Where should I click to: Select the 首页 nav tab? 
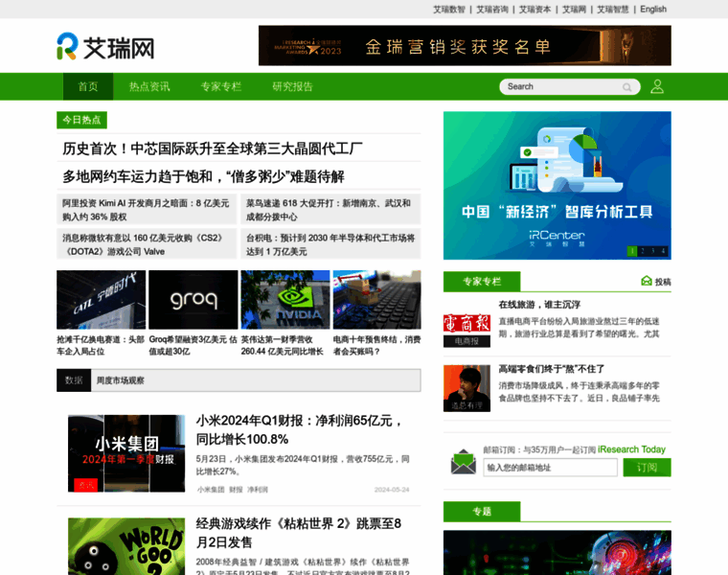click(88, 86)
